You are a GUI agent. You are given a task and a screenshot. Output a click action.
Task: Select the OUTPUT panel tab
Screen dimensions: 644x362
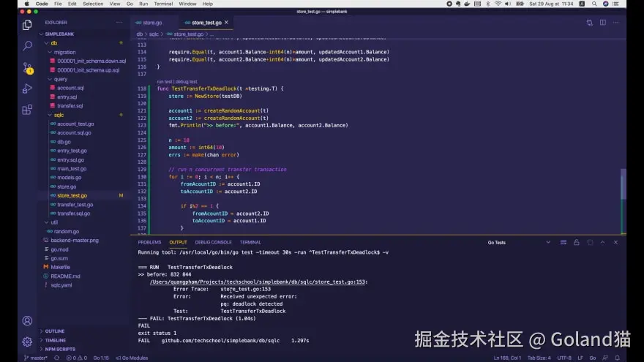[178, 243]
